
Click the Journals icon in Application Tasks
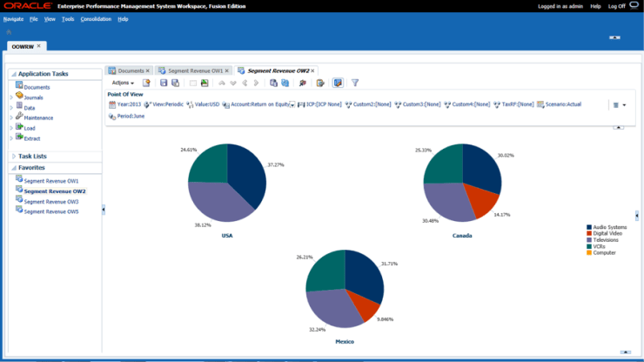(19, 97)
